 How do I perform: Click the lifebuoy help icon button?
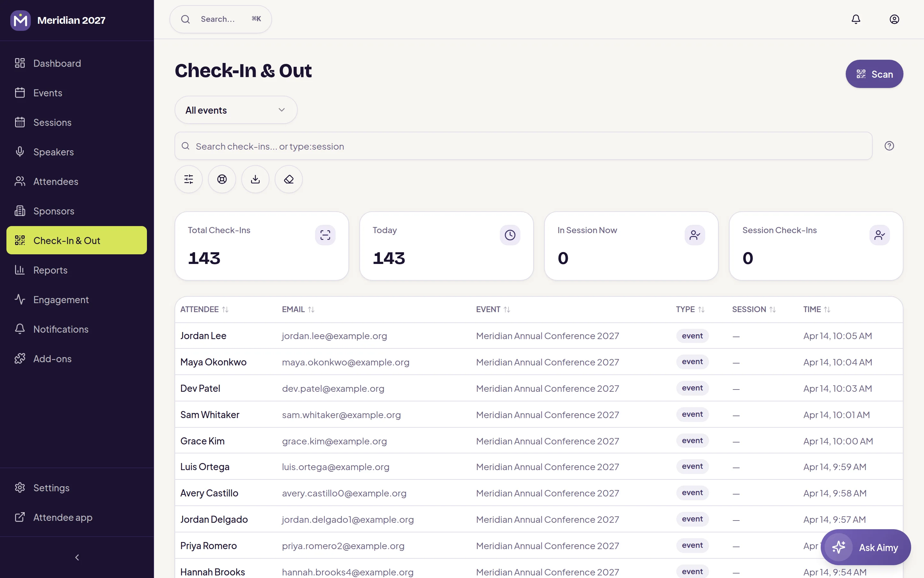[222, 179]
